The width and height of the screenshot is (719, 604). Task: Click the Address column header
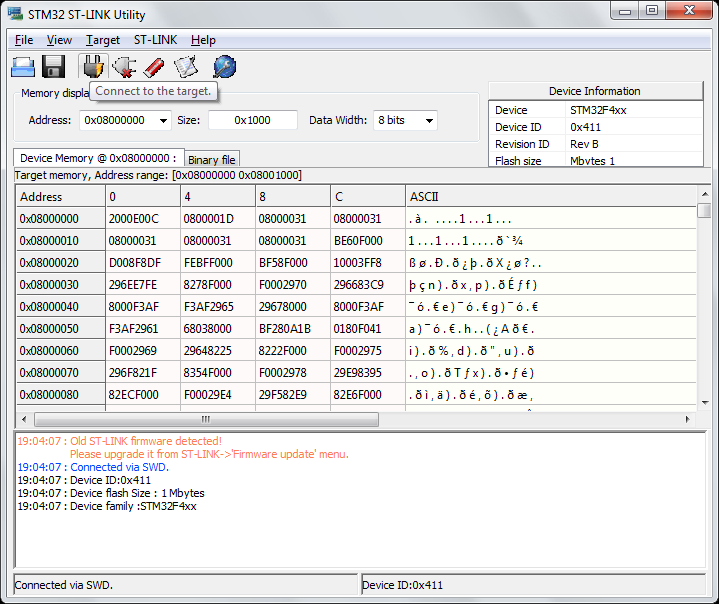61,197
